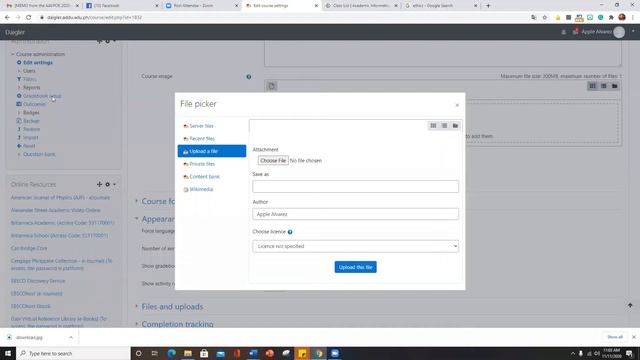Click the messages icon with red badge
This screenshot has height=360, width=640.
click(x=575, y=31)
